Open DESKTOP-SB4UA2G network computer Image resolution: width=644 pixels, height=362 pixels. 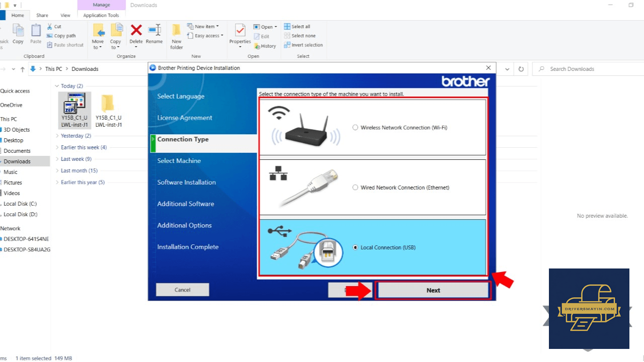click(27, 249)
